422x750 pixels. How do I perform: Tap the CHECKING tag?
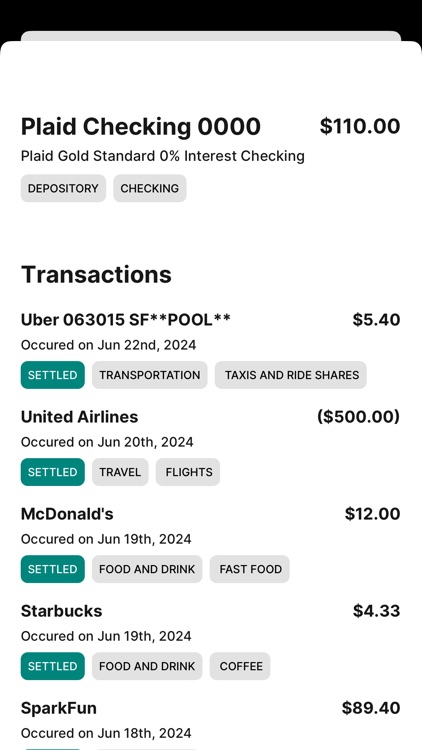click(x=150, y=188)
